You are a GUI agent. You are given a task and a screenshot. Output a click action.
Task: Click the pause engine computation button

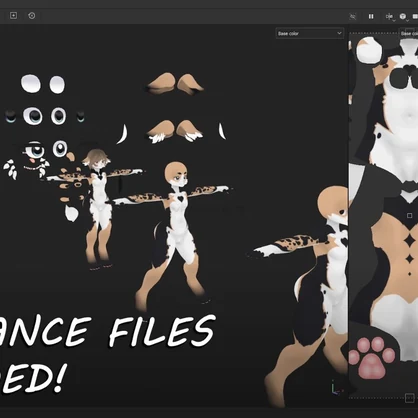[x=371, y=16]
